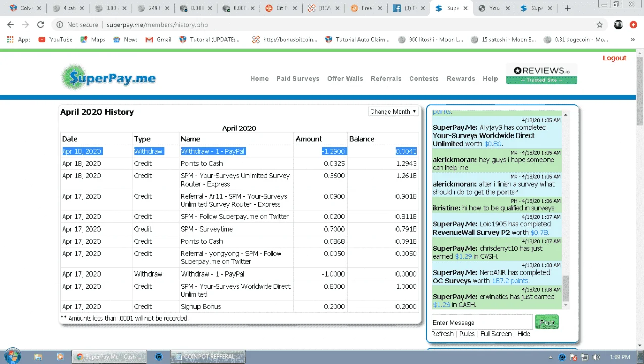The width and height of the screenshot is (644, 364).
Task: Click the SuperPay.me logo
Action: [x=108, y=77]
